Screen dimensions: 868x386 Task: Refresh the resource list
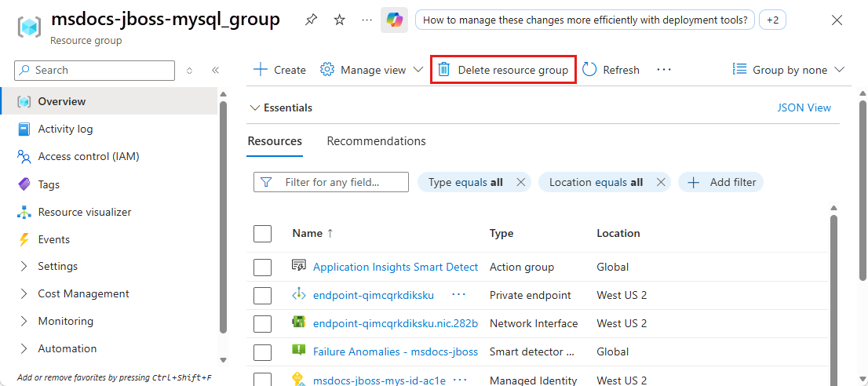click(611, 71)
